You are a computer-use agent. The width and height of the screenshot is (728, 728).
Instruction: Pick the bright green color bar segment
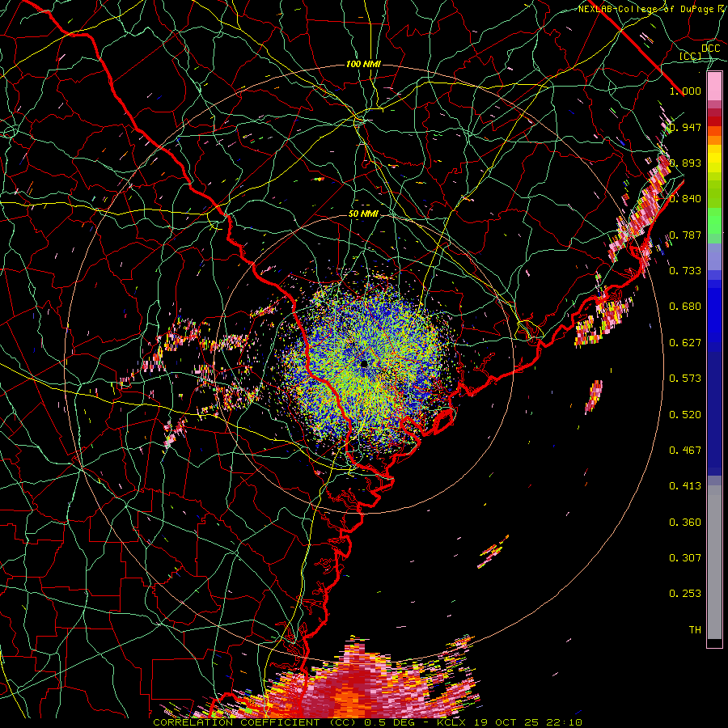714,222
